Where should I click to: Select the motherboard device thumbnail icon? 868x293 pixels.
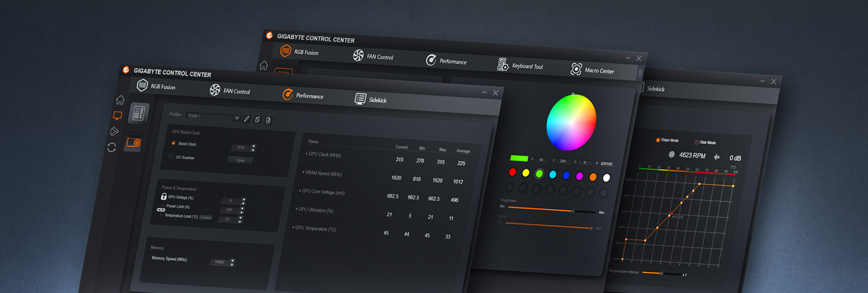139,113
